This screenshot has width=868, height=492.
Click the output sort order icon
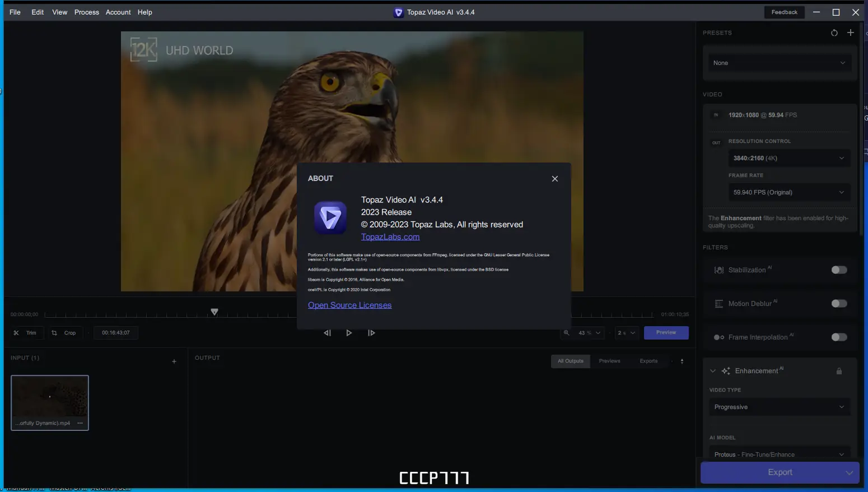click(682, 361)
